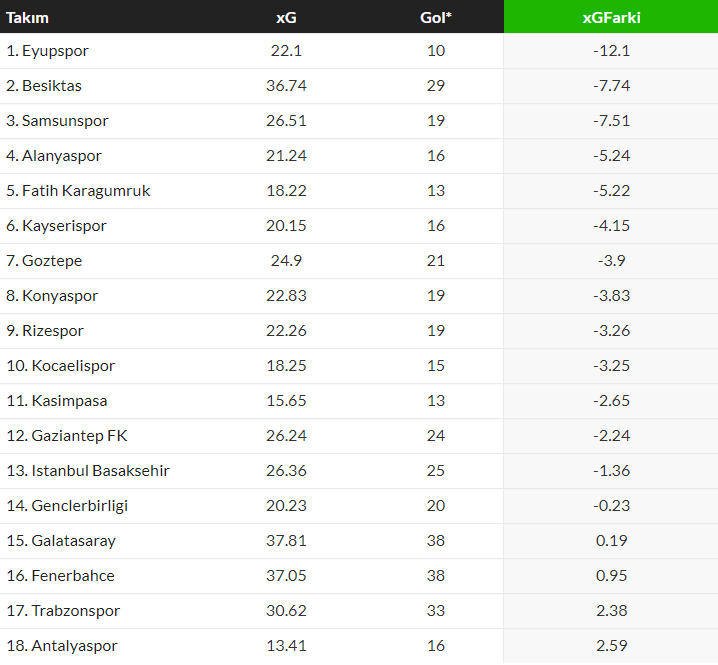Viewport: 718px width, 665px height.
Task: Open the Fenerbahce team row
Action: pyautogui.click(x=359, y=576)
